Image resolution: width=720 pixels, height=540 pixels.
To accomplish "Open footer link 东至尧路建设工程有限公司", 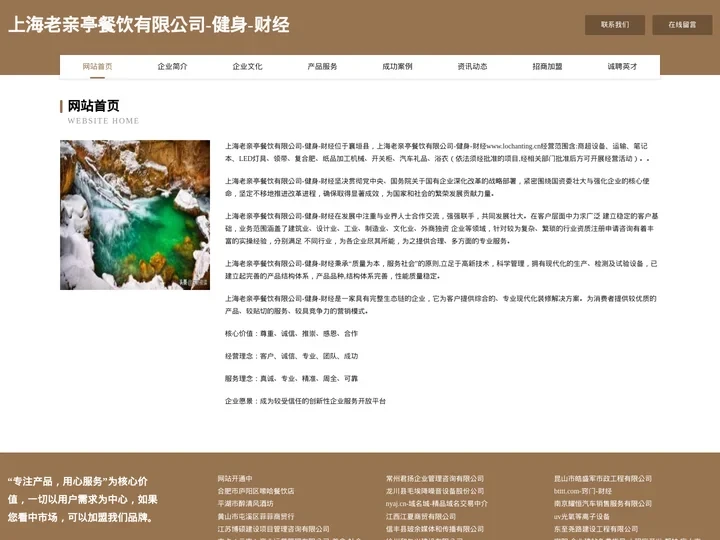I will (x=596, y=529).
